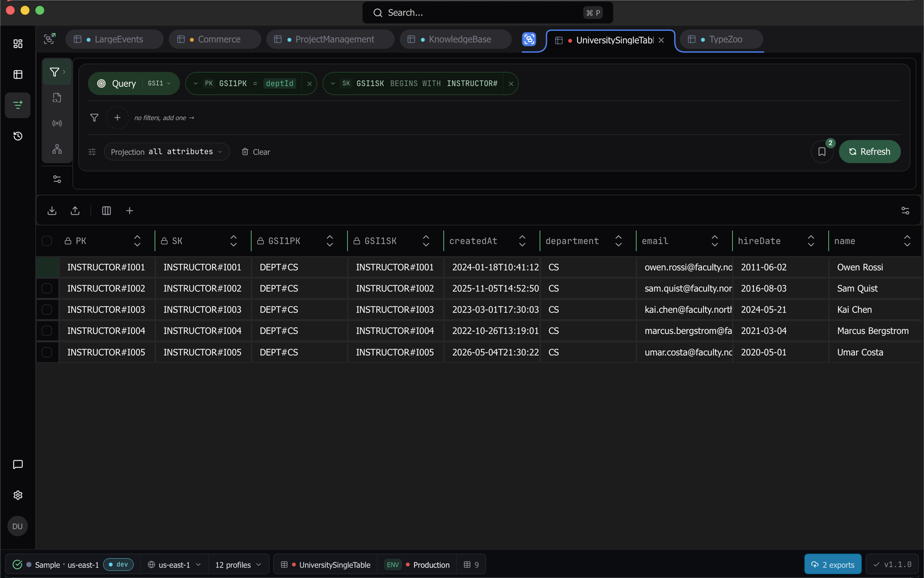The height and width of the screenshot is (578, 924).
Task: Sort by the PK column
Action: 137,241
